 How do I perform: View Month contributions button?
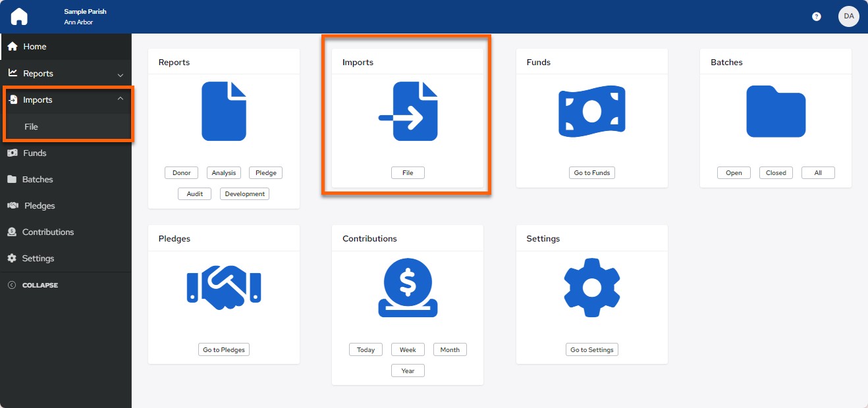(x=450, y=350)
